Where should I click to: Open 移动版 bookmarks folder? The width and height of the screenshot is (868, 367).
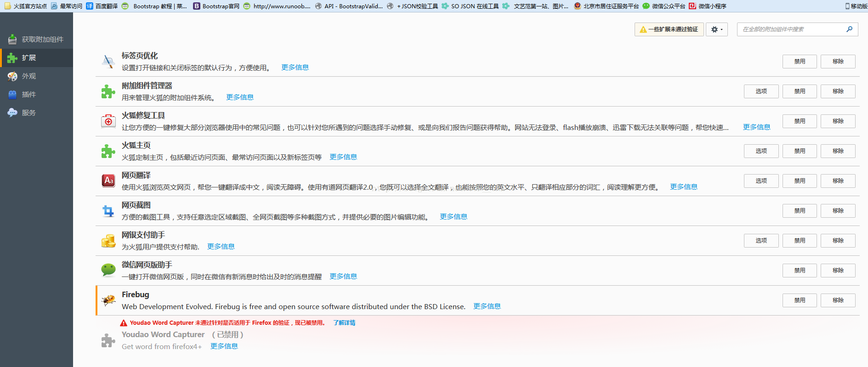tap(856, 6)
